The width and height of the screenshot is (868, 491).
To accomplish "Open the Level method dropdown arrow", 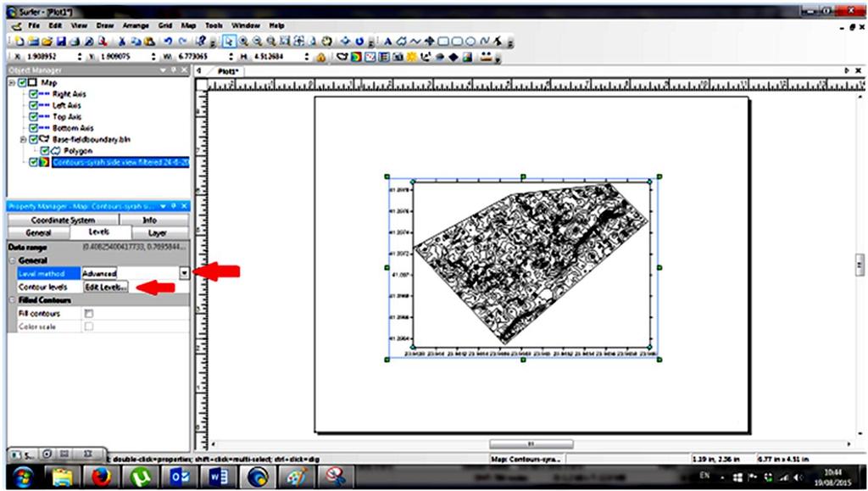I will [x=184, y=273].
